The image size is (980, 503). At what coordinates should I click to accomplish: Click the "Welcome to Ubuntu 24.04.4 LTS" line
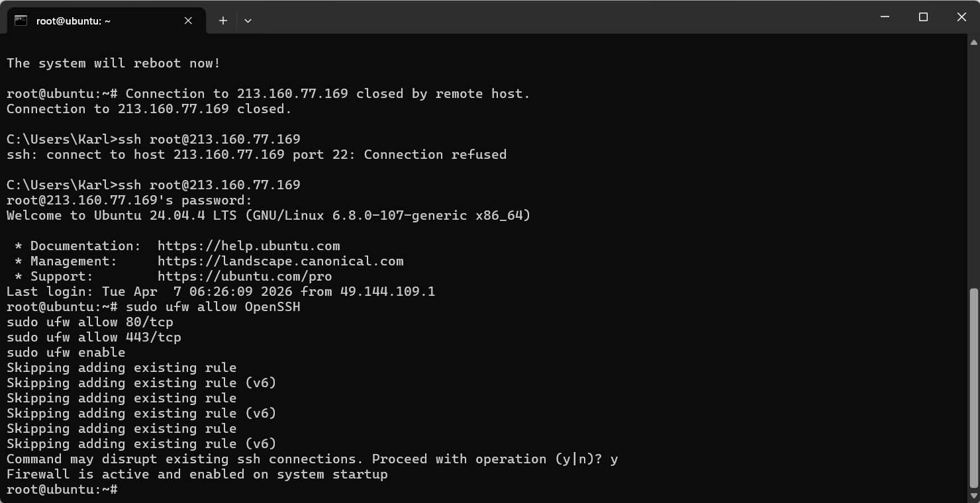[268, 216]
